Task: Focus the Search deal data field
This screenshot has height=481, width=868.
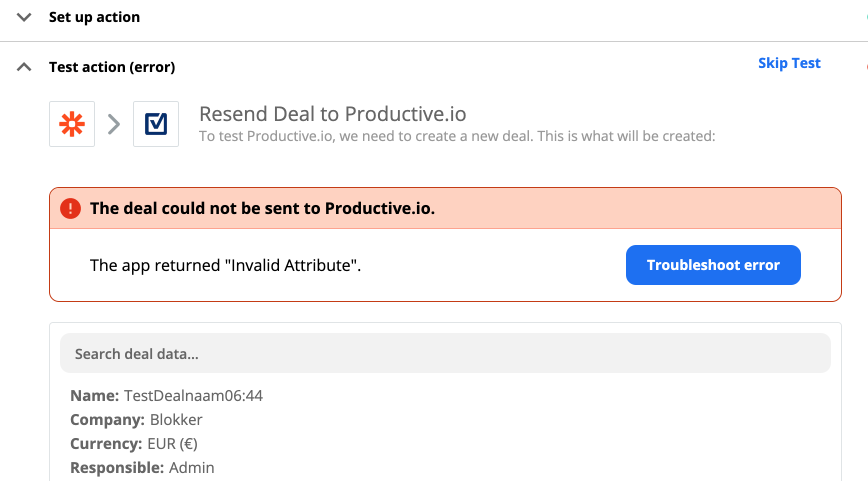Action: coord(445,353)
